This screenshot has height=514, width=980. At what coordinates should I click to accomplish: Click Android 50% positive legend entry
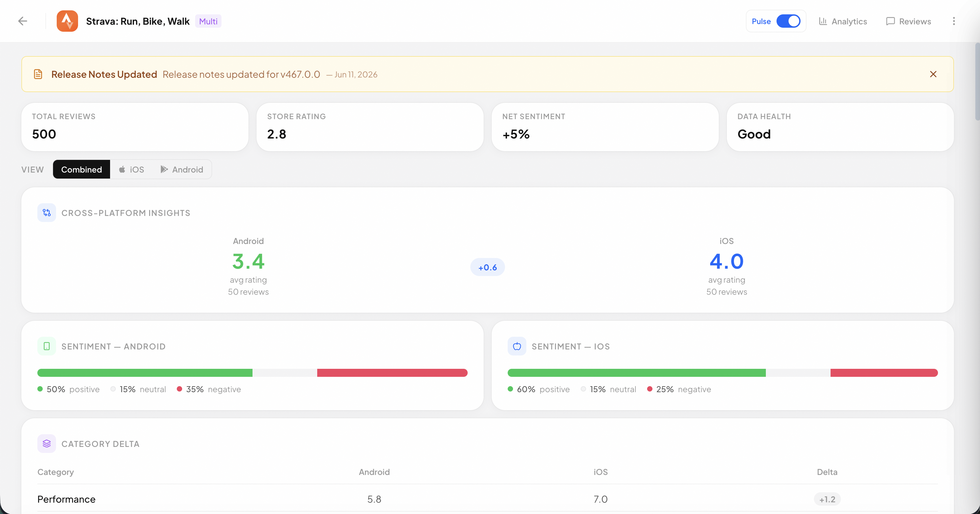click(68, 389)
